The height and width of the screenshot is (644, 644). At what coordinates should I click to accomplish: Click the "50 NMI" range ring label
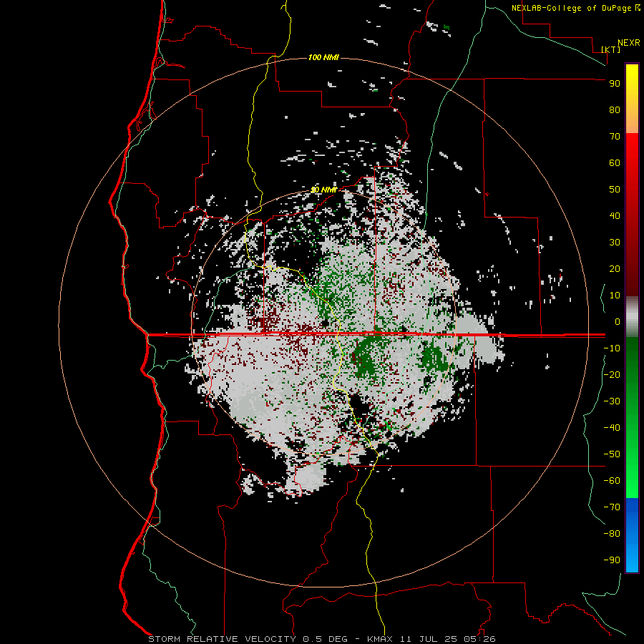click(x=323, y=190)
